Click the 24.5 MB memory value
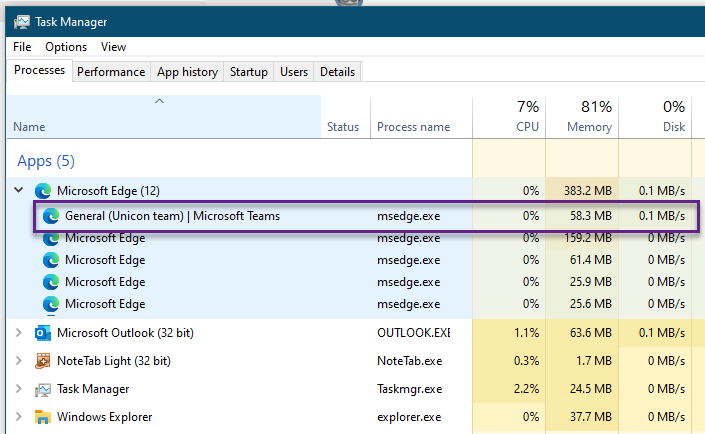The width and height of the screenshot is (705, 434). (591, 389)
